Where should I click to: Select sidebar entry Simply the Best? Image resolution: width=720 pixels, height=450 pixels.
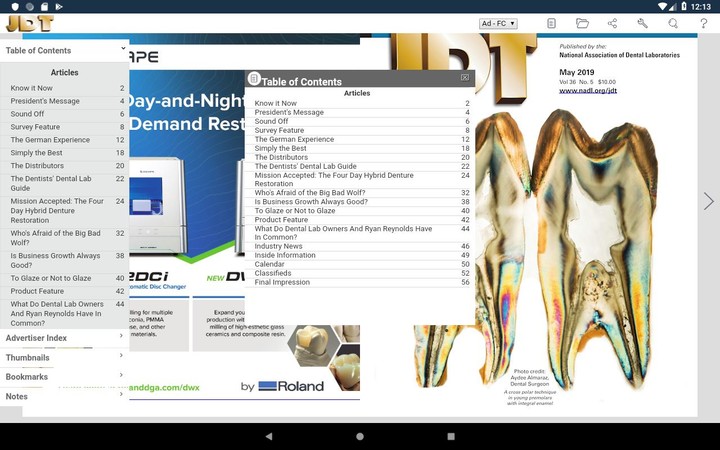67,153
